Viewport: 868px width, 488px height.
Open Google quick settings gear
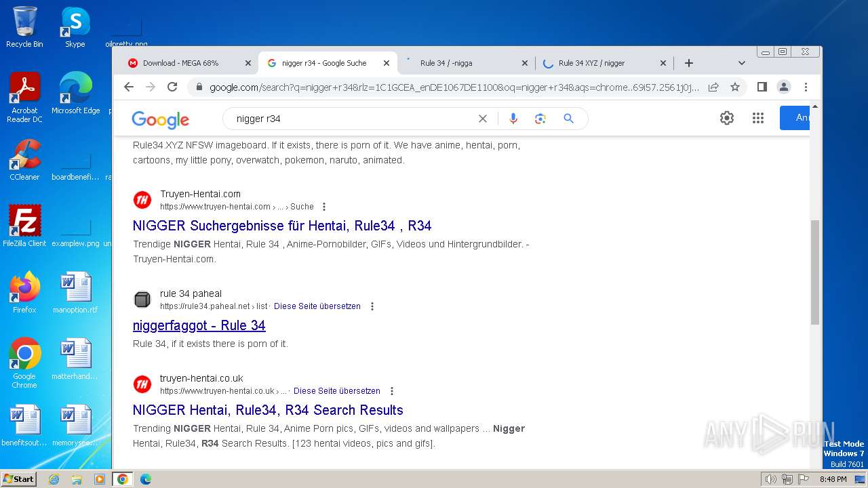727,118
